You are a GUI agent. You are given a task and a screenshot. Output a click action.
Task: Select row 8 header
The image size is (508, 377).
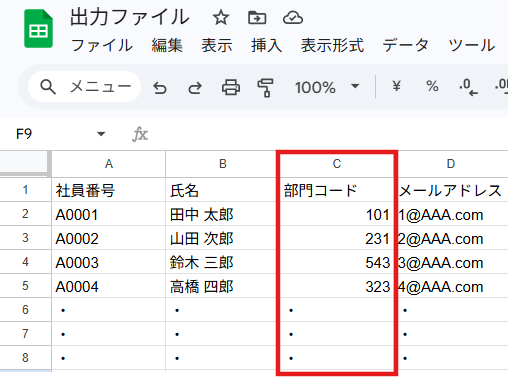click(25, 358)
